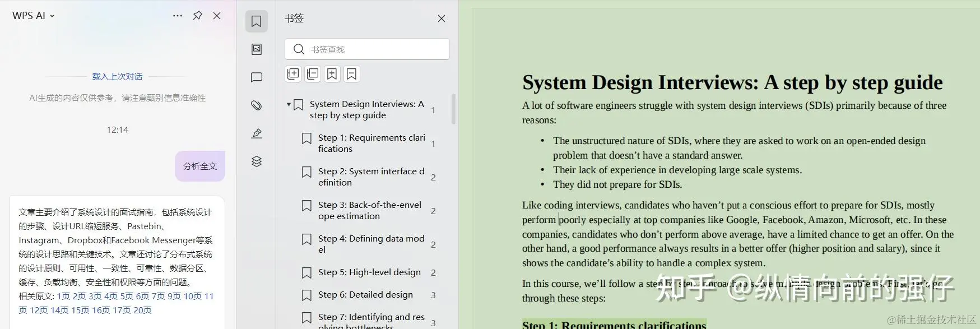Click the magnifier icon in bookmark search

(299, 49)
